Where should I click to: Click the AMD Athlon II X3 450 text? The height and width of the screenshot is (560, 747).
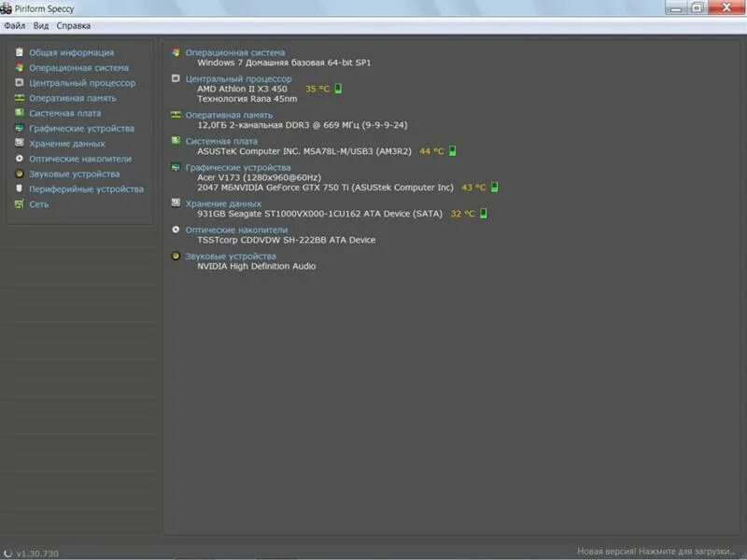pyautogui.click(x=242, y=89)
